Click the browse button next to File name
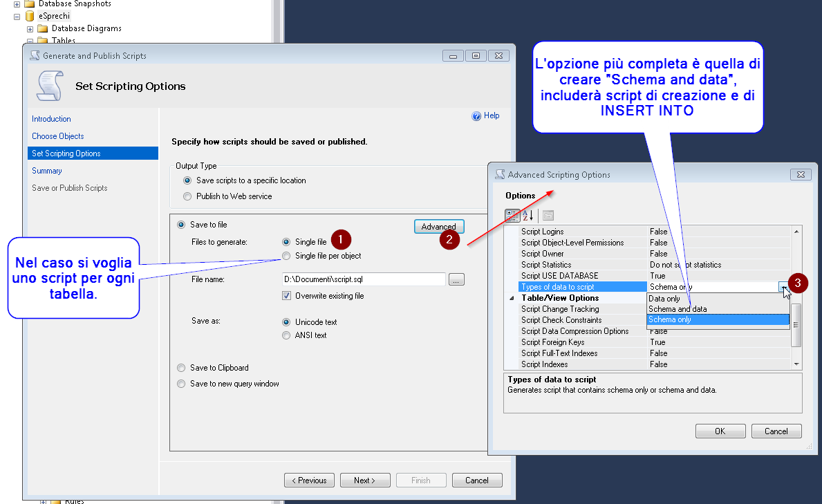This screenshot has width=822, height=504. [456, 279]
